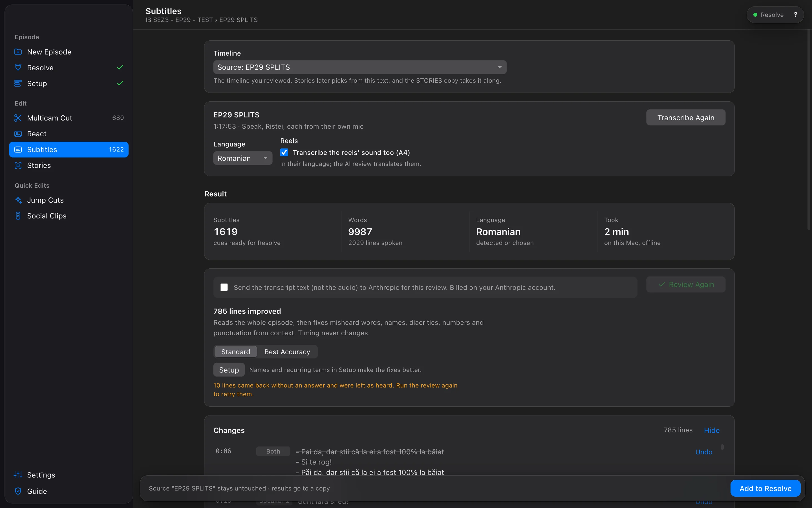Click the '1:17:53 · Speak, Ristei' duration line
This screenshot has width=812, height=508.
pyautogui.click(x=288, y=126)
